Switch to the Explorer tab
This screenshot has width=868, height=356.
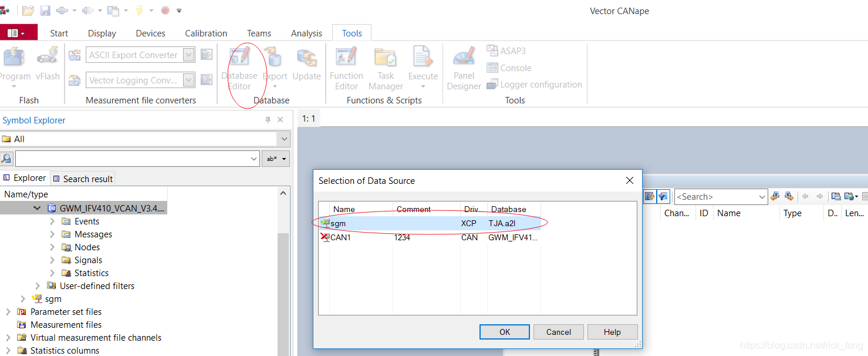point(25,178)
